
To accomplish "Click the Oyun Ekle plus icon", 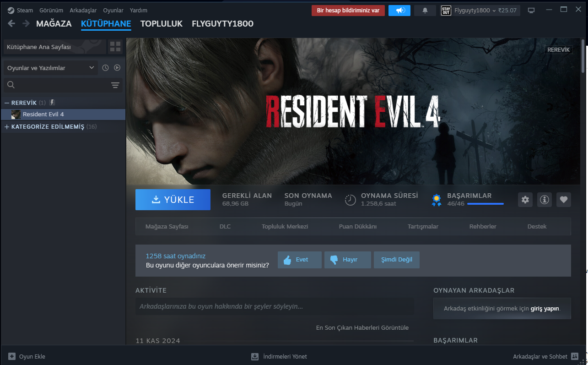I will (12, 356).
